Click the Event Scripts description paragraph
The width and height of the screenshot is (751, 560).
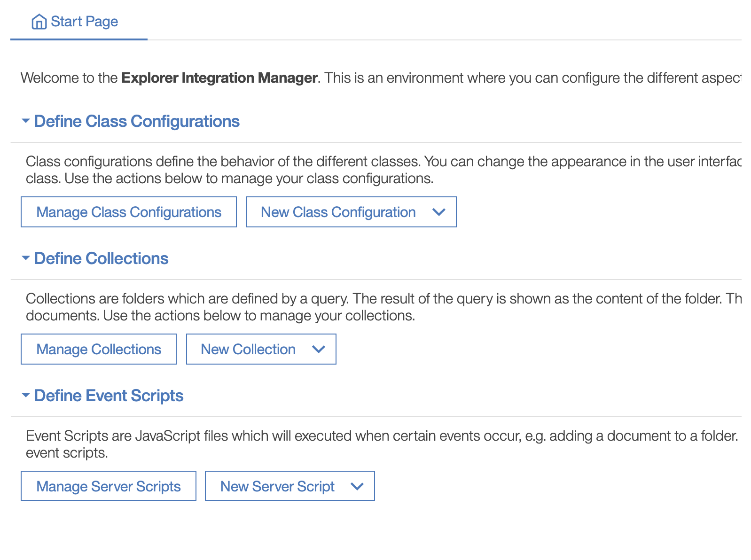[x=282, y=444]
